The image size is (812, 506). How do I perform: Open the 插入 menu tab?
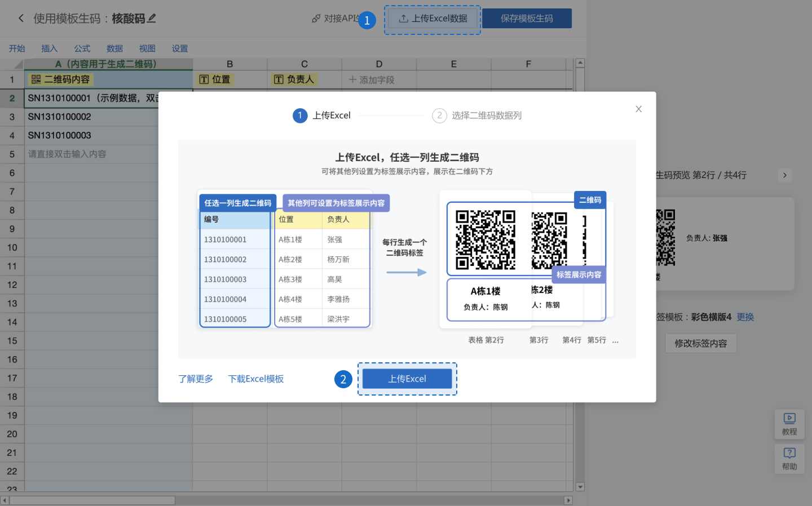click(x=50, y=48)
